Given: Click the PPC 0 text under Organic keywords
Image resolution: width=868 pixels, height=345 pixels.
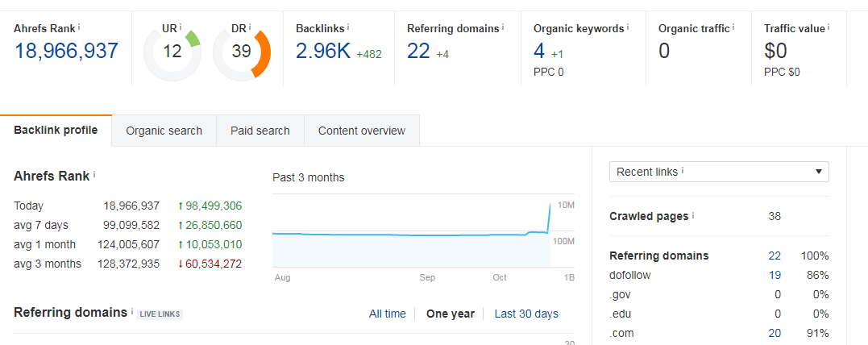Looking at the screenshot, I should [549, 72].
